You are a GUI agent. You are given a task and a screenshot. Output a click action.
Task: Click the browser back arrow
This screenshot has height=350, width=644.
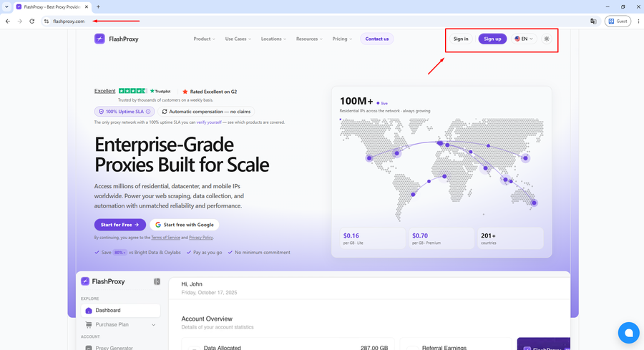click(8, 21)
